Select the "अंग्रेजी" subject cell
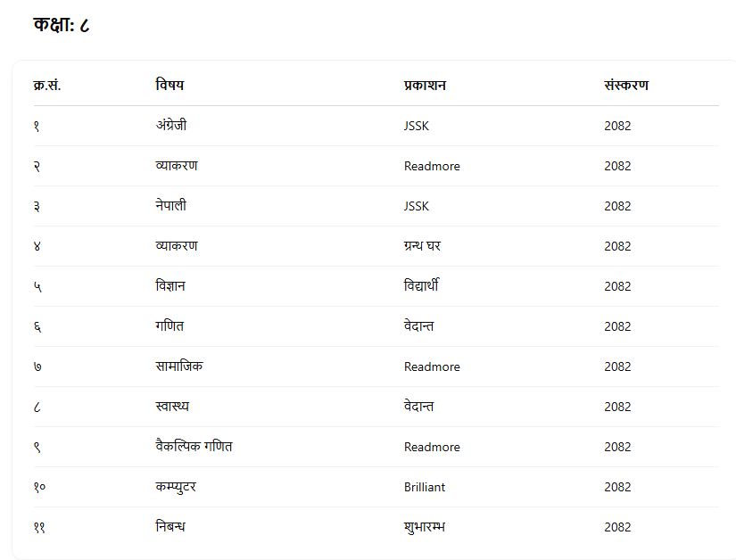 (170, 126)
